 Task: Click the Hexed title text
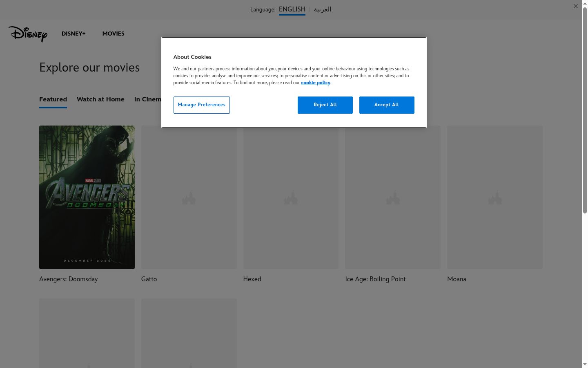[252, 279]
